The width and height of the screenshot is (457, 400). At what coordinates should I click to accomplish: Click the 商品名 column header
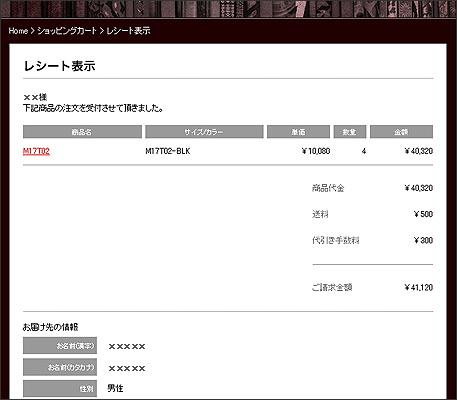tap(82, 132)
